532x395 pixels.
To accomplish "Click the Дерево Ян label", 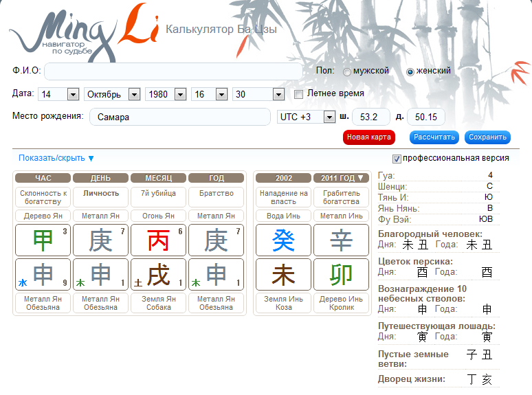I will (43, 216).
